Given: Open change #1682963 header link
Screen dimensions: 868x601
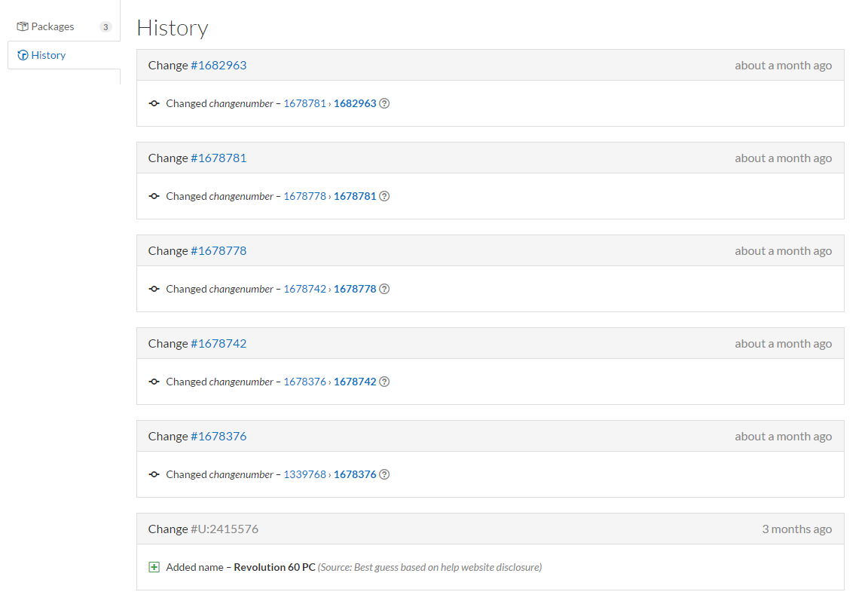Looking at the screenshot, I should 219,66.
